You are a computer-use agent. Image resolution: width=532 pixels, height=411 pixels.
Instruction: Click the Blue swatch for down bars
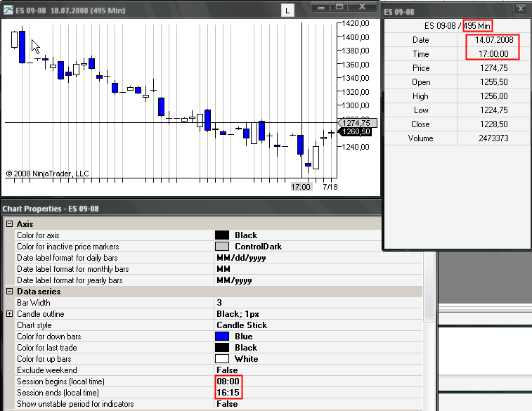pos(222,337)
